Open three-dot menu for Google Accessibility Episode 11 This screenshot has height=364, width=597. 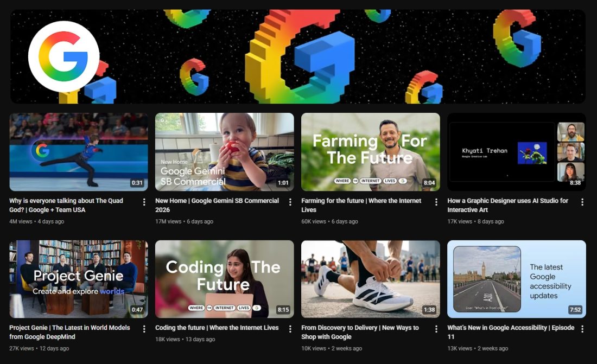point(582,329)
